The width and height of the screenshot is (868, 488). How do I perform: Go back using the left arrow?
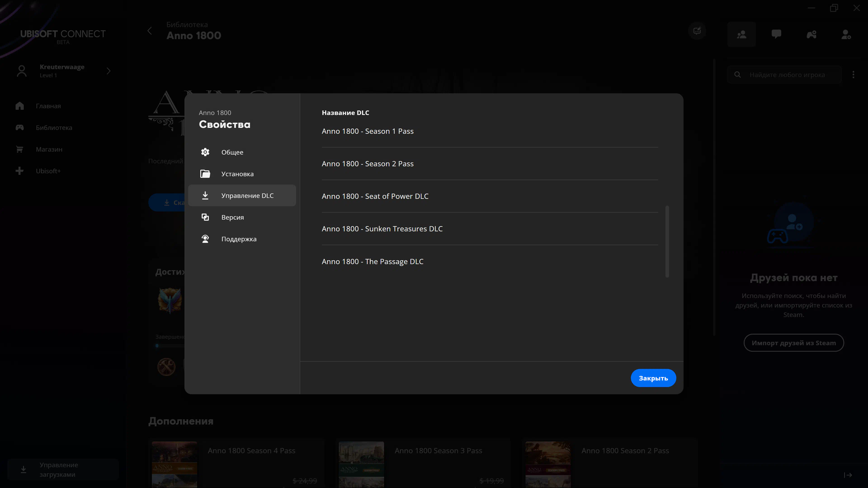(x=150, y=31)
